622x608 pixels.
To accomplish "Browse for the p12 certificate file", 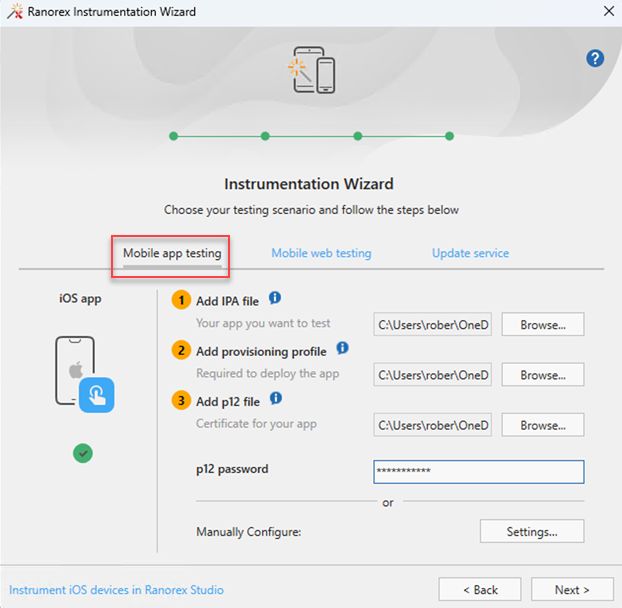I will [543, 425].
